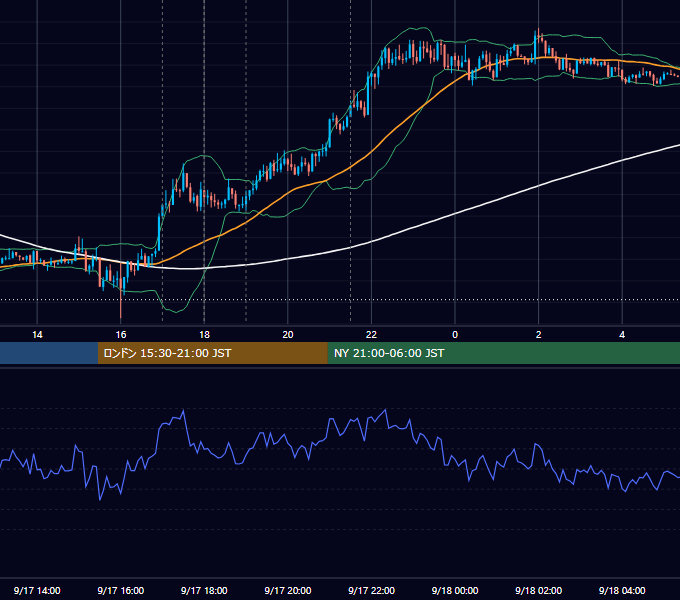Click the 20 hour axis label
The height and width of the screenshot is (600, 680).
pyautogui.click(x=288, y=335)
